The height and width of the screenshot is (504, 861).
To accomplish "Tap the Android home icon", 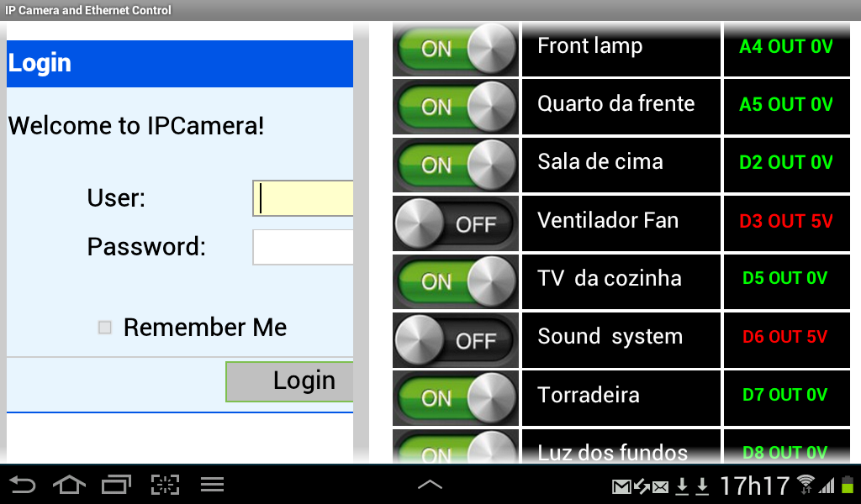I will (x=69, y=485).
